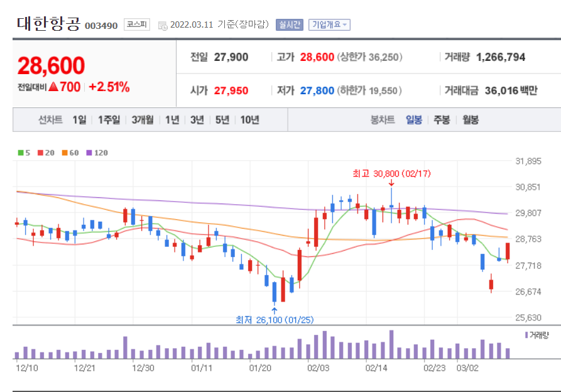
Task: Click the 28,763 price axis label
Action: (528, 239)
